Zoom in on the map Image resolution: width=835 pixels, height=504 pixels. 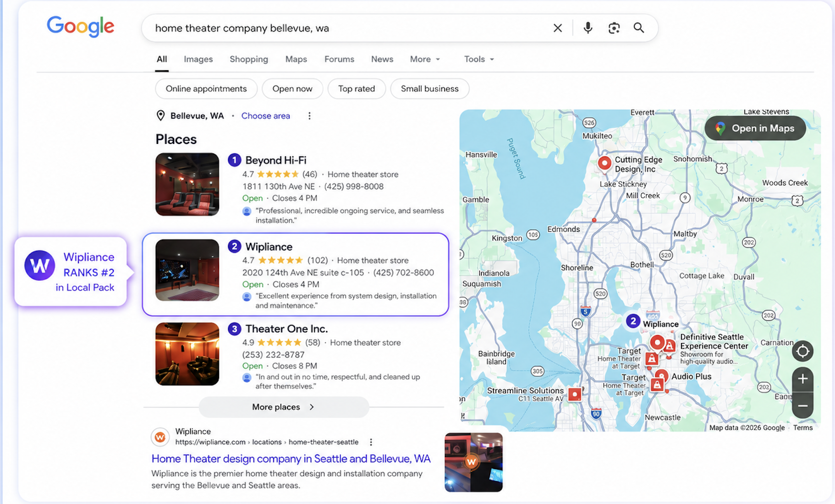coord(802,379)
